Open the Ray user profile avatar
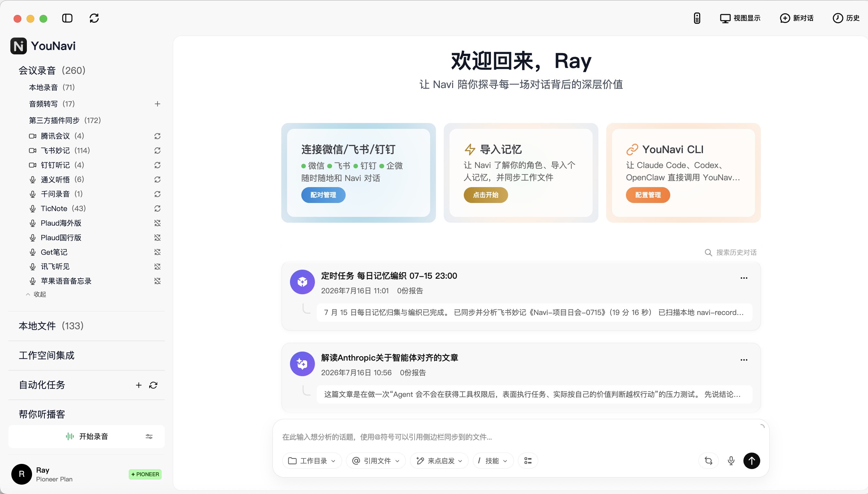 click(21, 474)
